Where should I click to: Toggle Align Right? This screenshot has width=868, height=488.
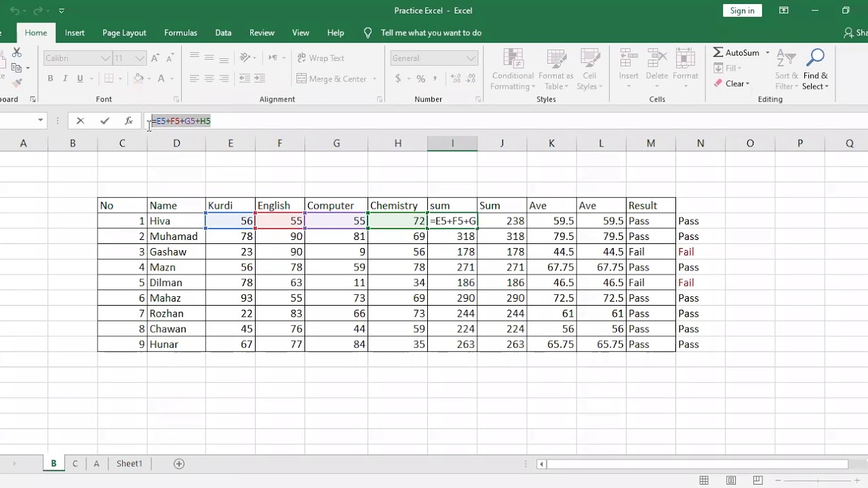[224, 79]
